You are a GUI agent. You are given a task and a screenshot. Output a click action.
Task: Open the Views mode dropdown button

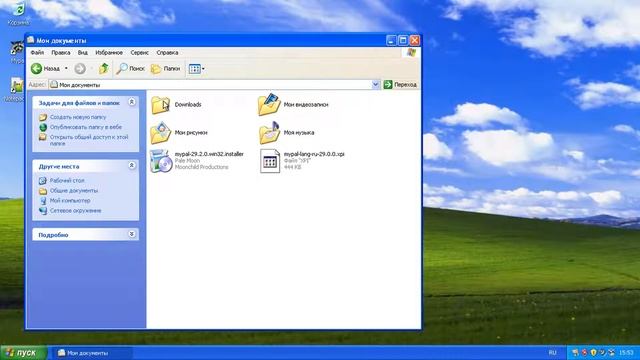[x=197, y=69]
